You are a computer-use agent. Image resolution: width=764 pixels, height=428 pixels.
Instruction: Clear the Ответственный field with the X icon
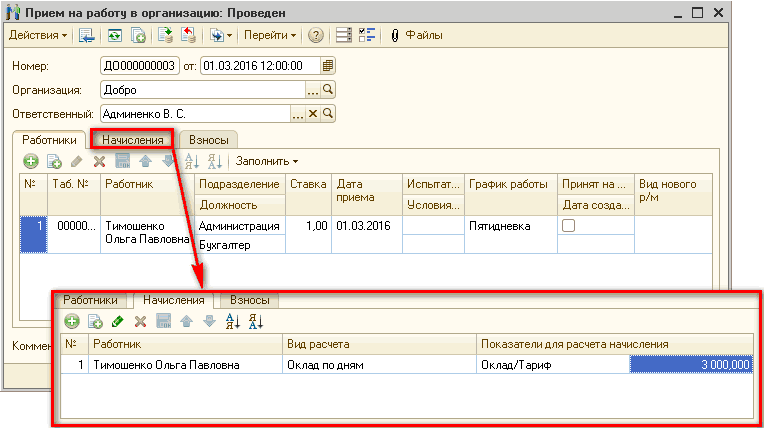click(x=313, y=114)
